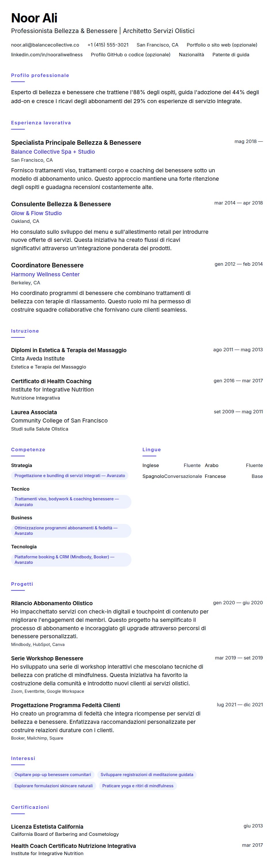Click the Inglese language entry
Screen dimensions: 274x868
[171, 465]
